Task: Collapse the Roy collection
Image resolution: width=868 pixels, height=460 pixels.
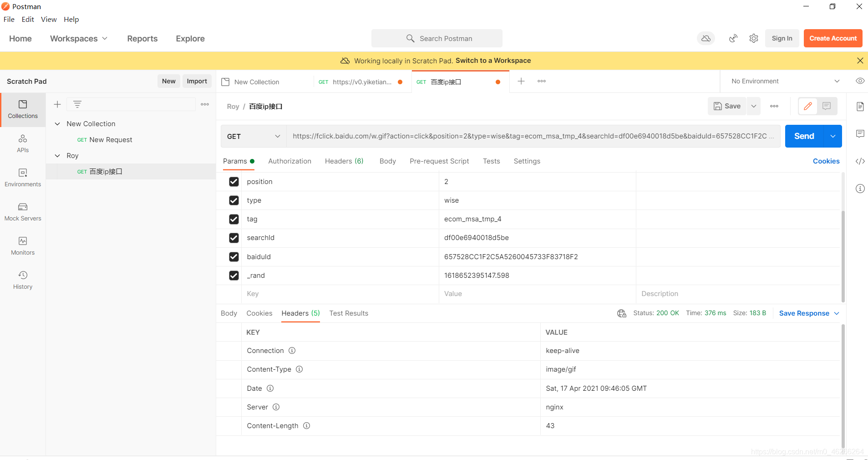Action: pyautogui.click(x=57, y=156)
